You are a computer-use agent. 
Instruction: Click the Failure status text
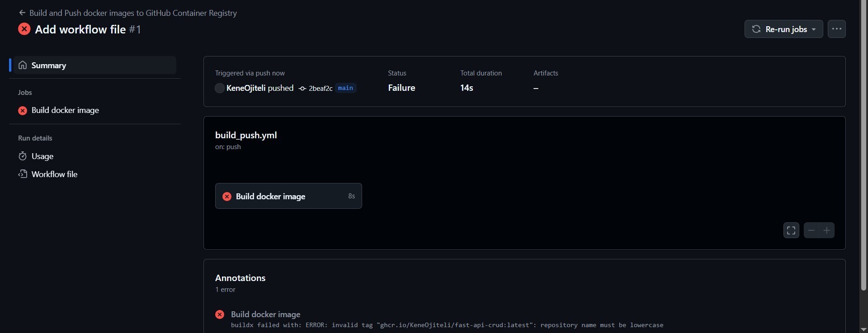[x=401, y=88]
